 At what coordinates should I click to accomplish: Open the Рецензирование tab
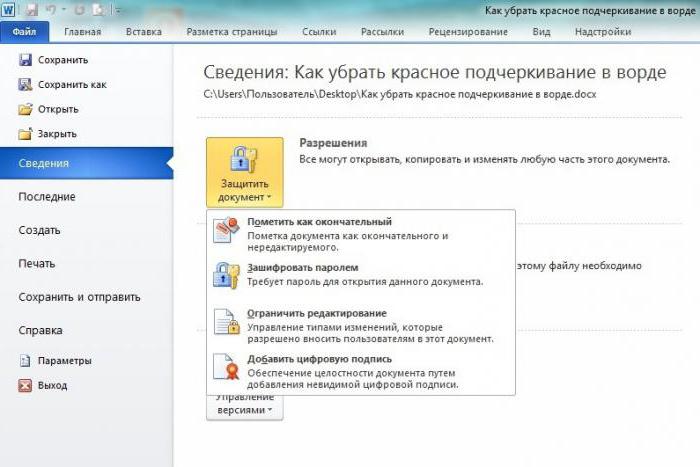468,32
